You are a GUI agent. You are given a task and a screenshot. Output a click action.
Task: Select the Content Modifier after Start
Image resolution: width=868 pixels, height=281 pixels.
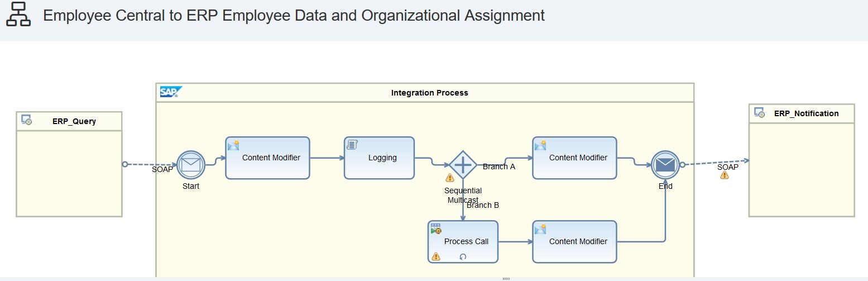coord(267,158)
